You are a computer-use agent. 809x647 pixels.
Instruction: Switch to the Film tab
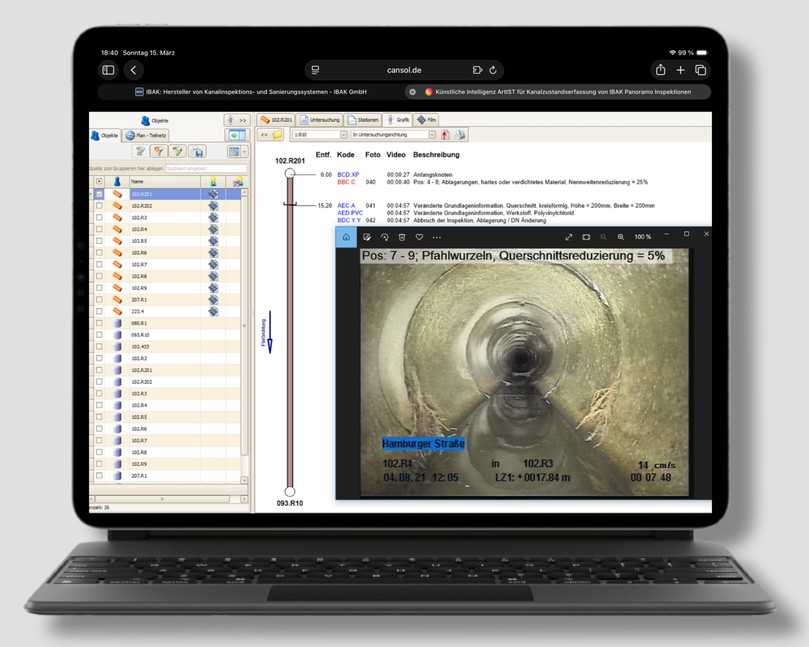(427, 120)
